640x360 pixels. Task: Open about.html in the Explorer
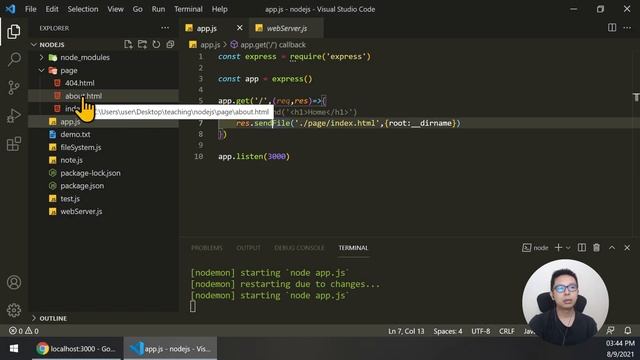[84, 96]
